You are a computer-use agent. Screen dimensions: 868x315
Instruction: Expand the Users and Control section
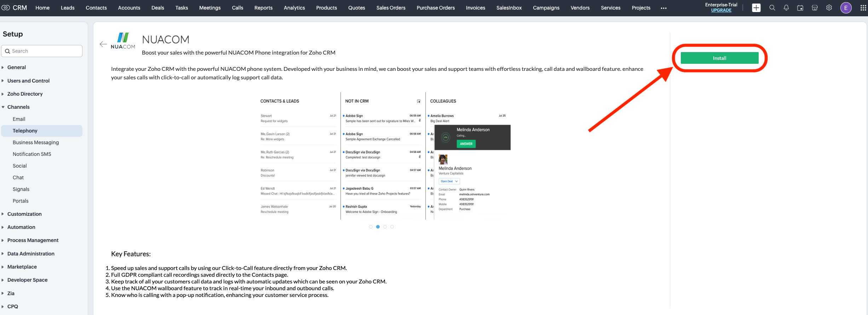pyautogui.click(x=28, y=81)
